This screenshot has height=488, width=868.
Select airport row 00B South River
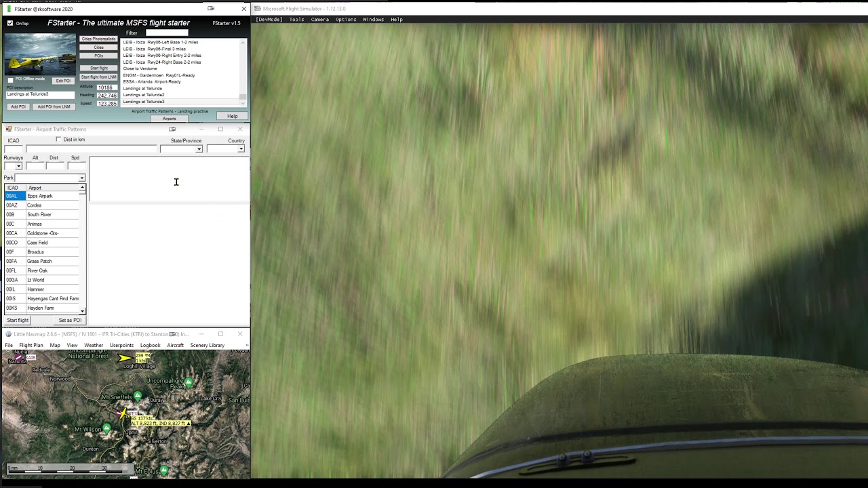[x=42, y=215]
